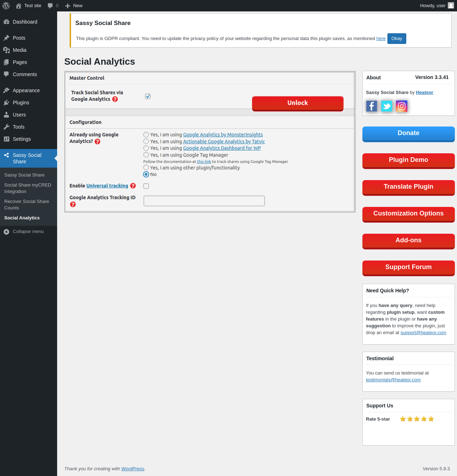Click the Media icon in sidebar

[6, 50]
